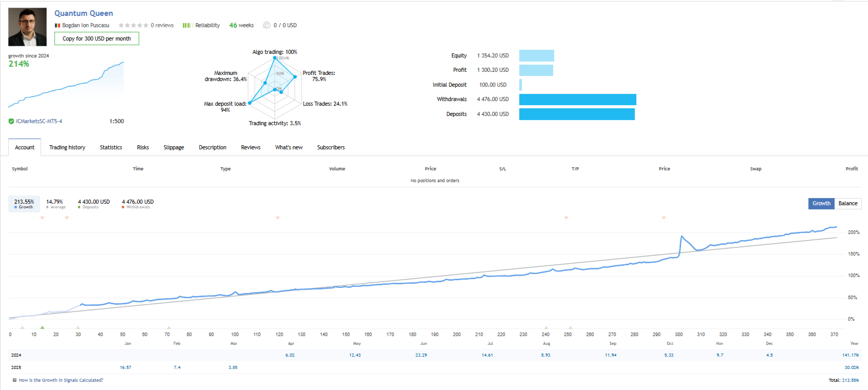The height and width of the screenshot is (390, 868).
Task: Click Copy for 300 USD per month
Action: point(97,38)
